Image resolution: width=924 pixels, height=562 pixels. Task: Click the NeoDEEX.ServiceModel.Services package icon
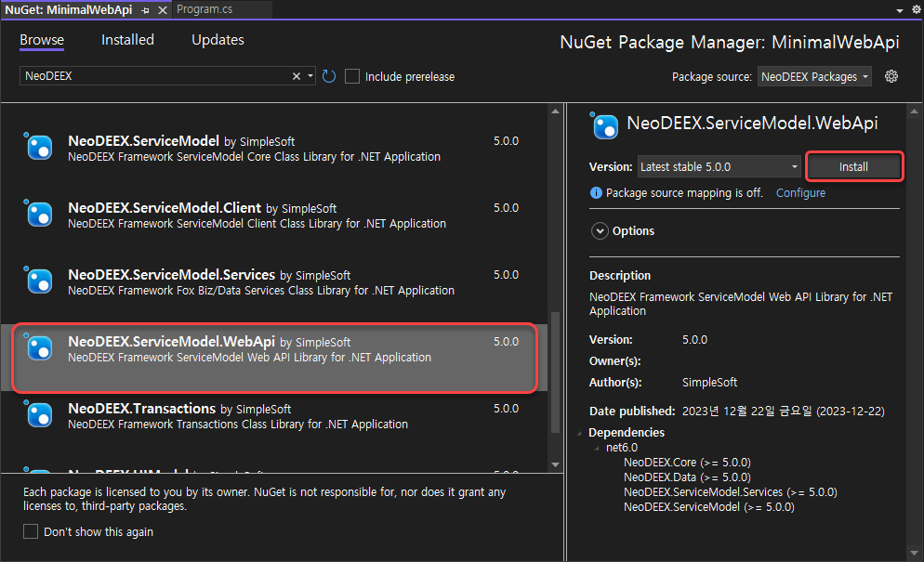[39, 281]
